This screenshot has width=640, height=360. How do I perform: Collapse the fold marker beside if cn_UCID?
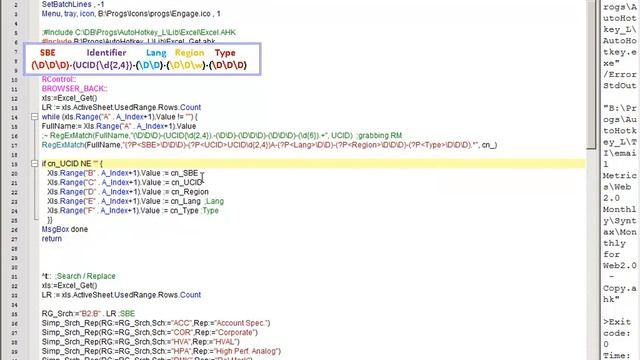pos(35,164)
